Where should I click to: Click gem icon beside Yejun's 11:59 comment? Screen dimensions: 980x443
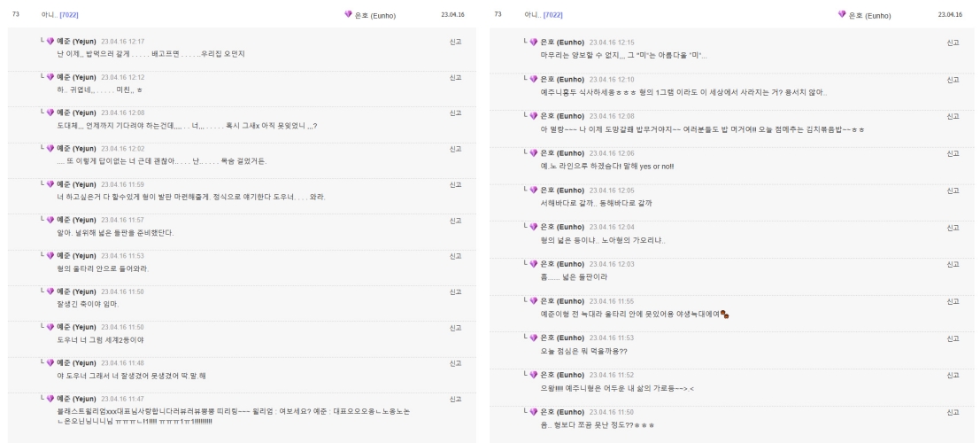(x=50, y=184)
